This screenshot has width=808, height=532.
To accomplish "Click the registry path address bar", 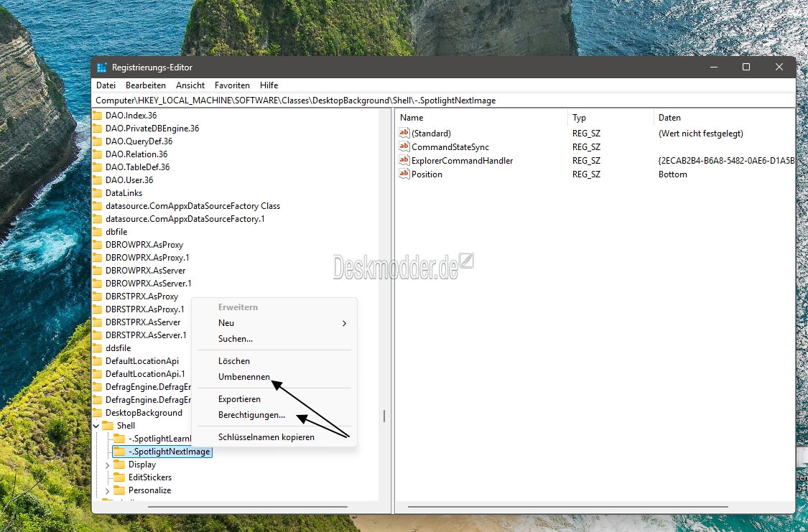I will 431,101.
